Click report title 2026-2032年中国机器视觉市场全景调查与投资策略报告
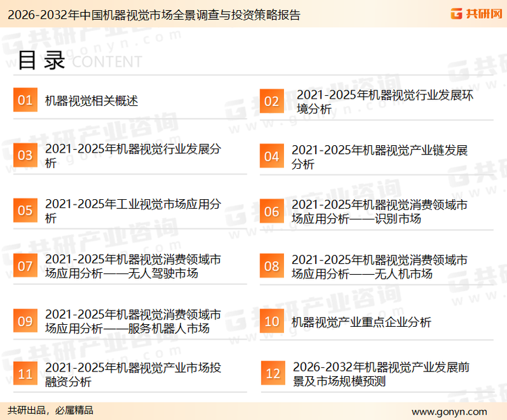 click(x=154, y=15)
